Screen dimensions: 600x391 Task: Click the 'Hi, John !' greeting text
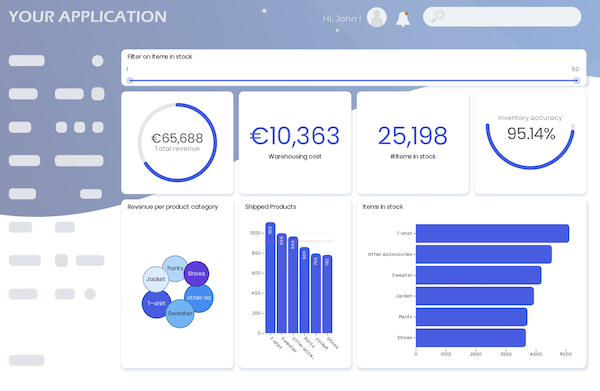pos(342,18)
